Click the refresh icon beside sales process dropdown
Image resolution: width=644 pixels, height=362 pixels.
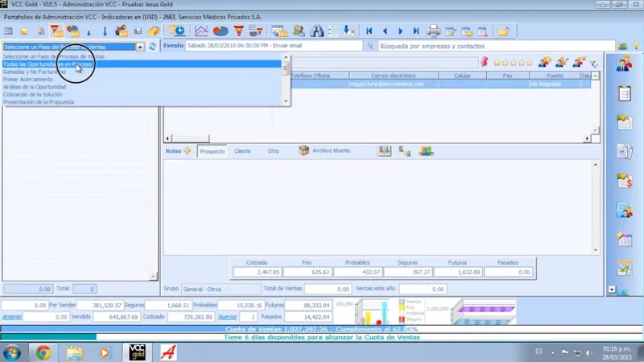coord(152,47)
